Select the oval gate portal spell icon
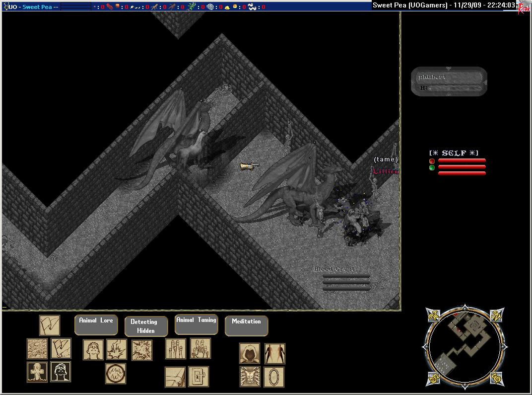Screen dimensions: 532x395 pyautogui.click(x=274, y=377)
